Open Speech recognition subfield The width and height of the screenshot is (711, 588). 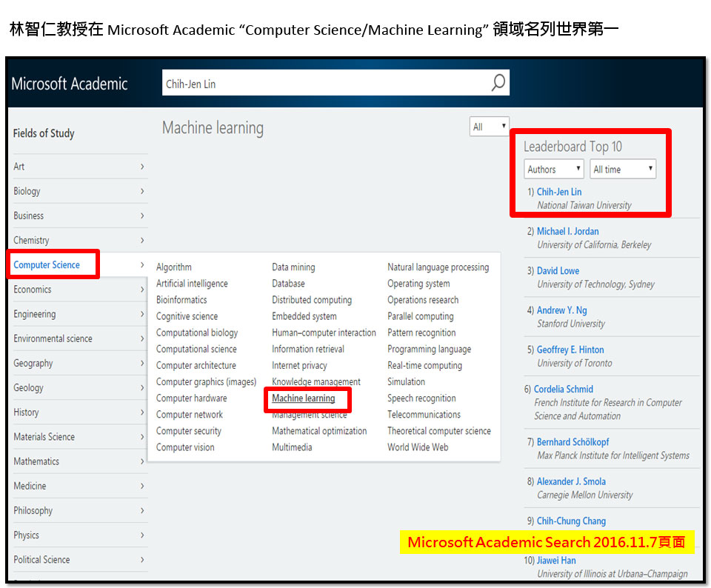click(421, 398)
